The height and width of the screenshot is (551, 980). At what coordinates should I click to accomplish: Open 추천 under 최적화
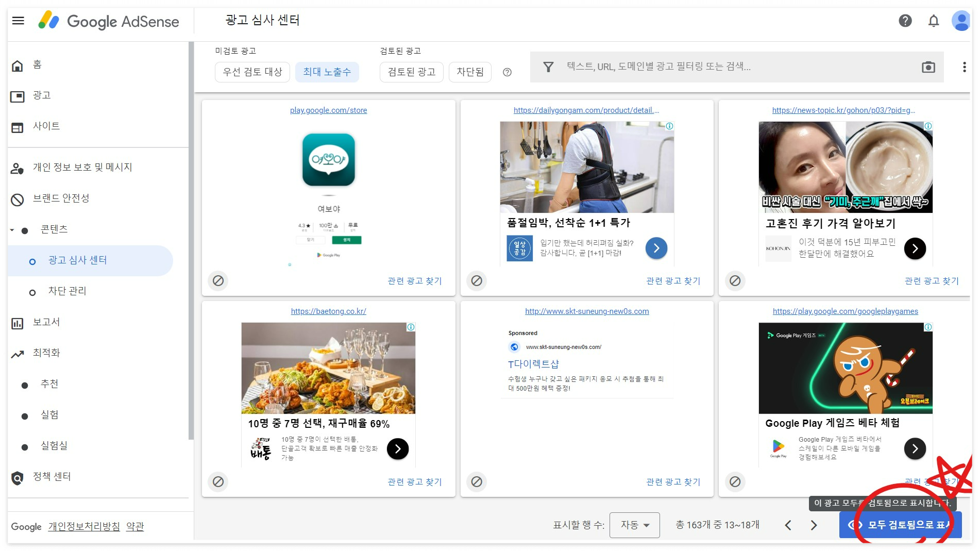[49, 384]
